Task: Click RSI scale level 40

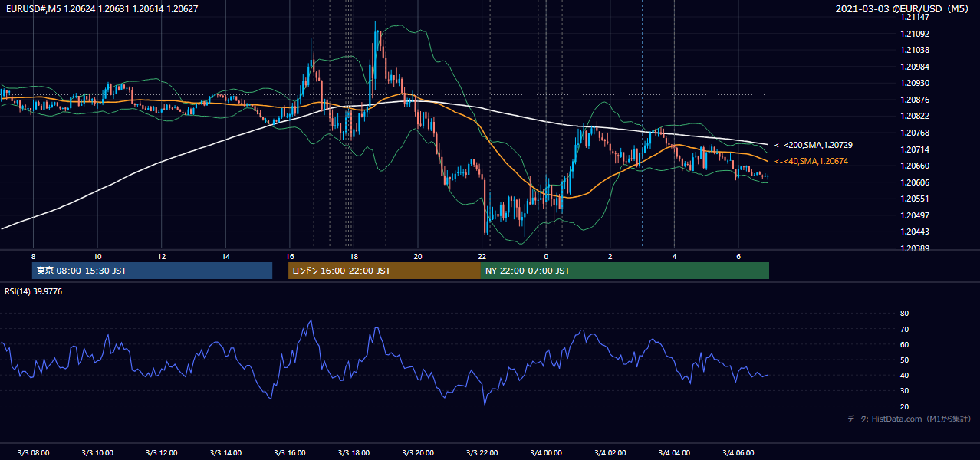Action: pos(904,375)
